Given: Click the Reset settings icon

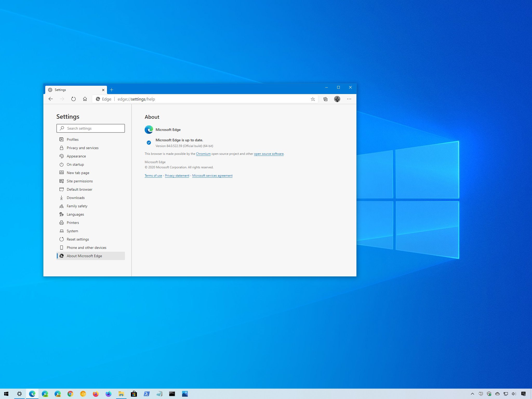Looking at the screenshot, I should [62, 239].
